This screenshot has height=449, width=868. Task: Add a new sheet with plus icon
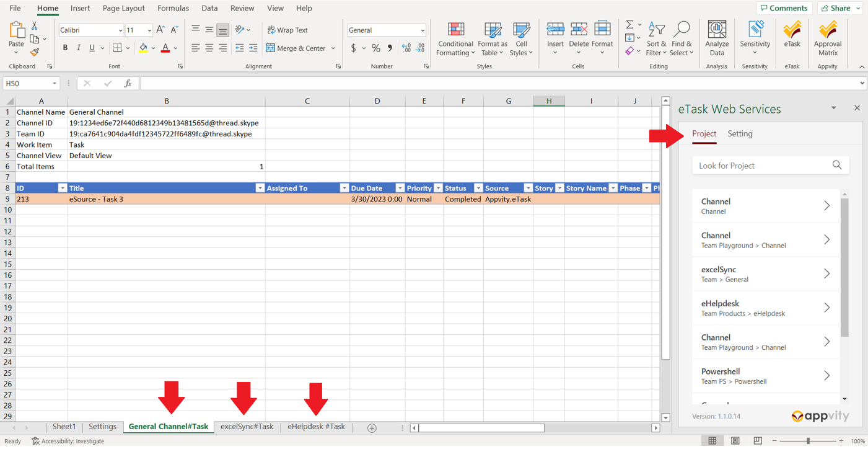click(372, 428)
